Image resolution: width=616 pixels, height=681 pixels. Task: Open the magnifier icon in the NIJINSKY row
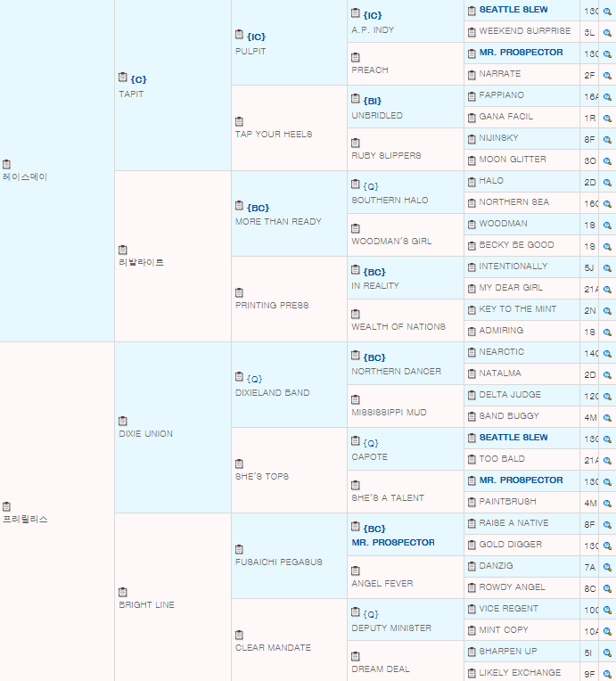pos(607,140)
